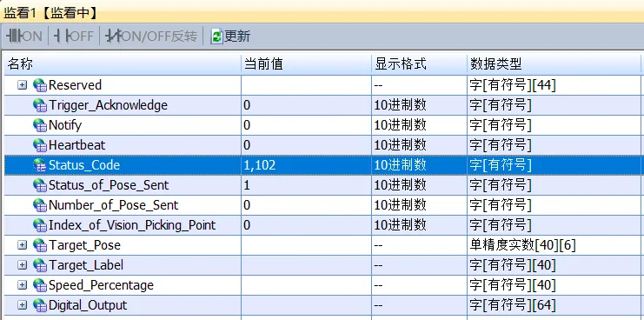Select the Digital_Output row name
644x320 pixels.
(88, 305)
